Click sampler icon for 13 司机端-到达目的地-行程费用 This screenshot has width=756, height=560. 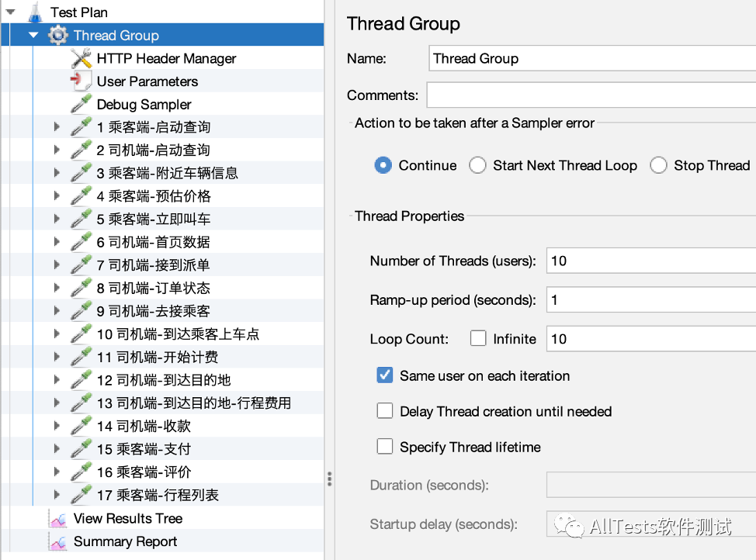point(81,403)
